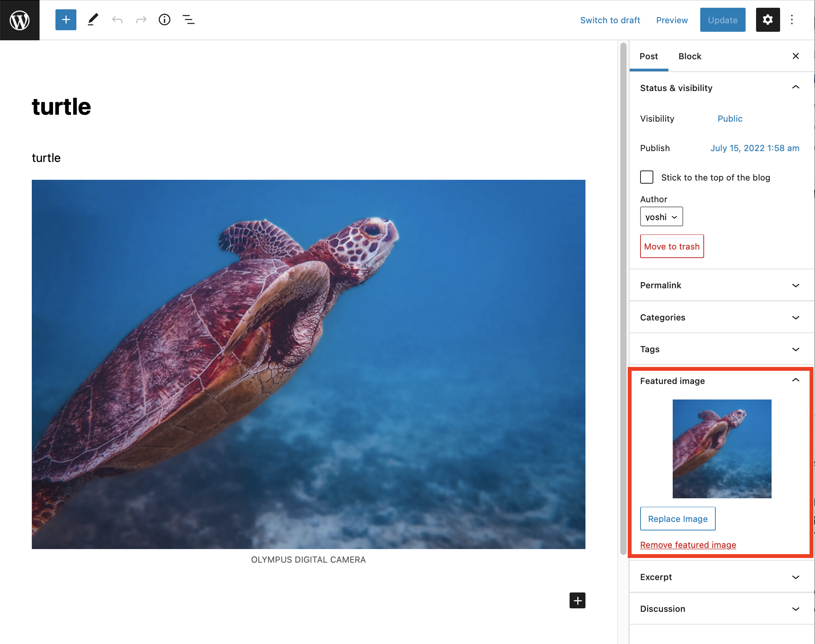Select the pencil edit tool
This screenshot has height=644, width=815.
pos(93,19)
